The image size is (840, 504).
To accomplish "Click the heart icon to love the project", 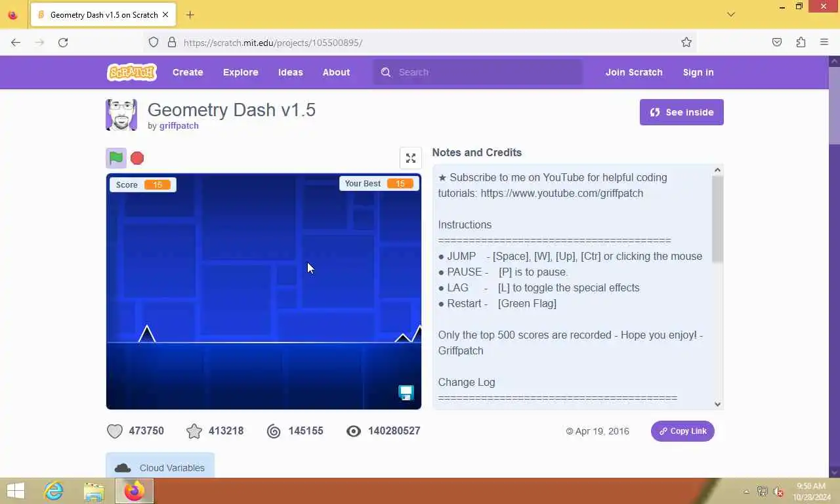I will click(115, 431).
